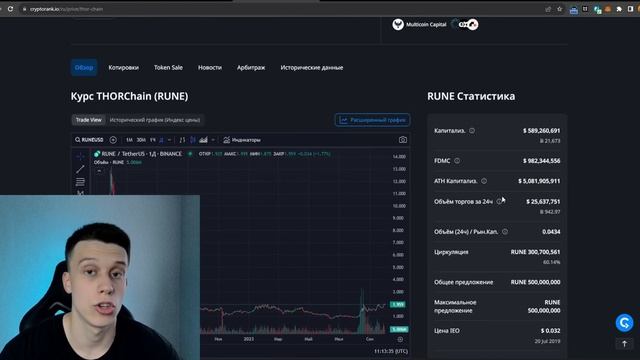Open chart settings gear near time axis
This screenshot has height=360, width=640.
400,340
